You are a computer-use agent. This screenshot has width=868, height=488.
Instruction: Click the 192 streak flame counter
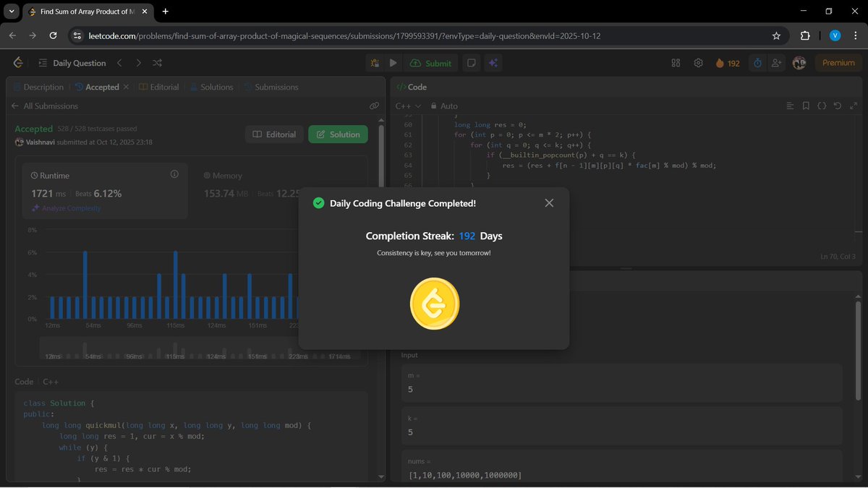point(728,63)
